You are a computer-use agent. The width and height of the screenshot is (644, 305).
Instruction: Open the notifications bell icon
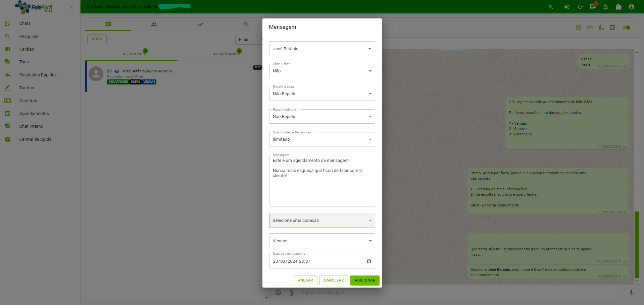pos(606,7)
